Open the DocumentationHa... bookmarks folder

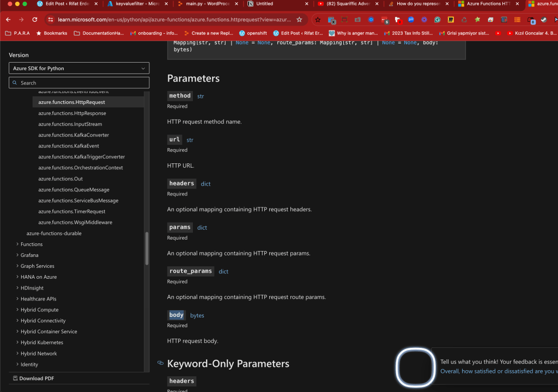99,33
